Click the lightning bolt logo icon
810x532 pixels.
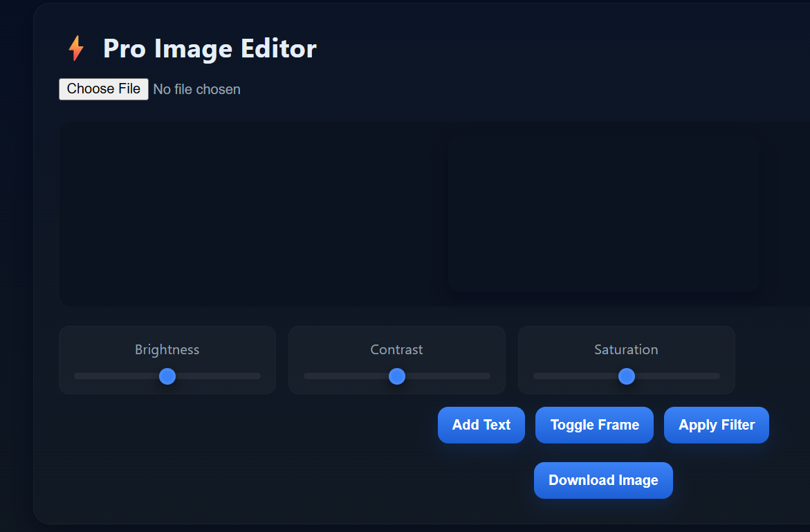[76, 48]
